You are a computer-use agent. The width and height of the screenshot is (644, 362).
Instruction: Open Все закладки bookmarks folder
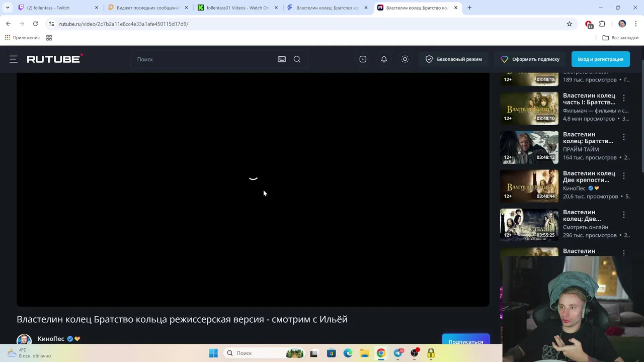click(620, 38)
